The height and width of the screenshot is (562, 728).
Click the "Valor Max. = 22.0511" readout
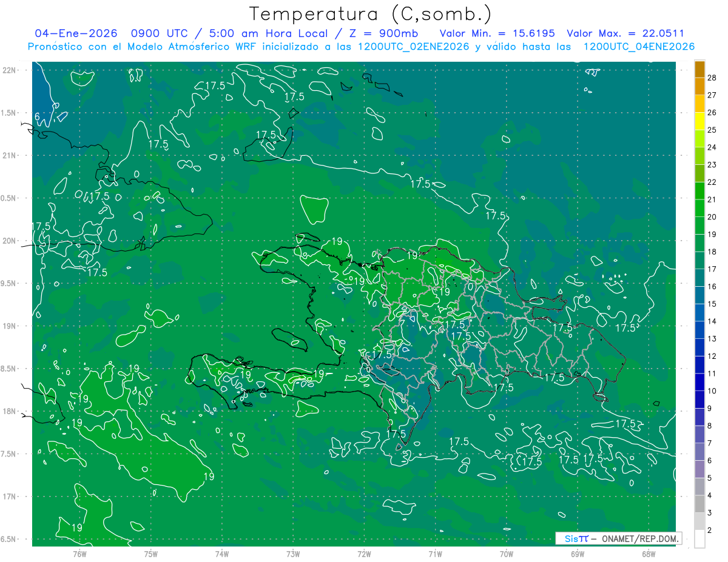point(625,34)
